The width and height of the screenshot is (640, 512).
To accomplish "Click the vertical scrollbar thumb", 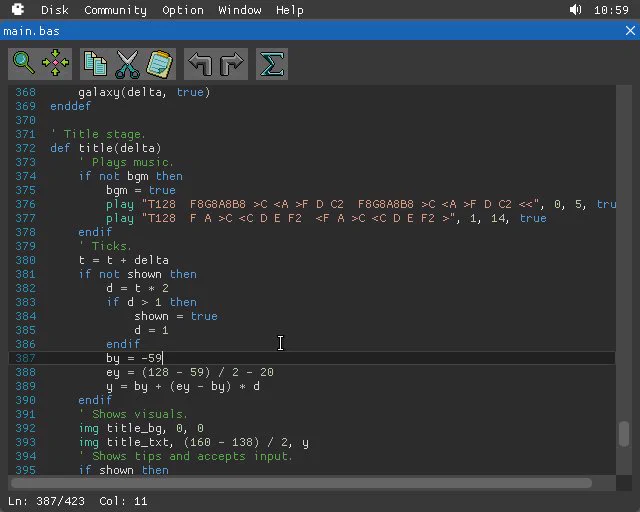I will [624, 434].
